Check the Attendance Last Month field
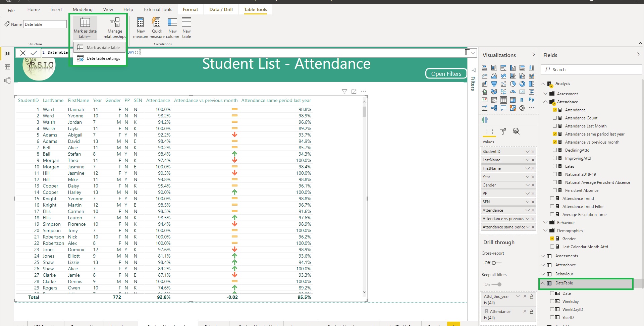644x326 pixels. pyautogui.click(x=555, y=126)
